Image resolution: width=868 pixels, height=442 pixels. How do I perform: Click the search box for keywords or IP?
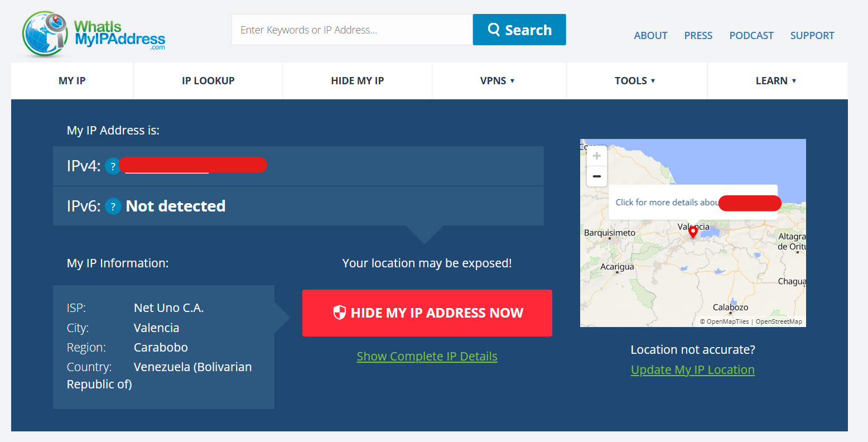(x=352, y=30)
